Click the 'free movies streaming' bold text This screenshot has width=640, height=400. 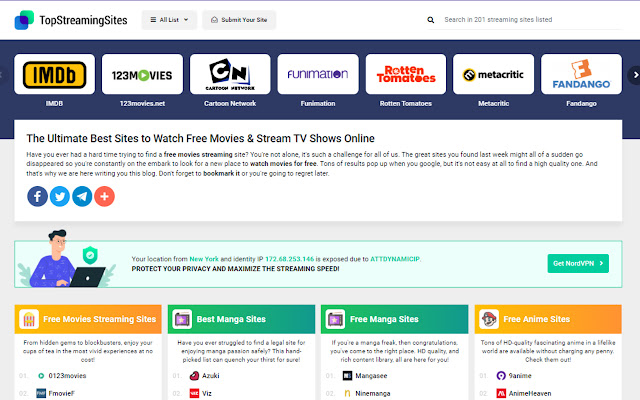198,154
